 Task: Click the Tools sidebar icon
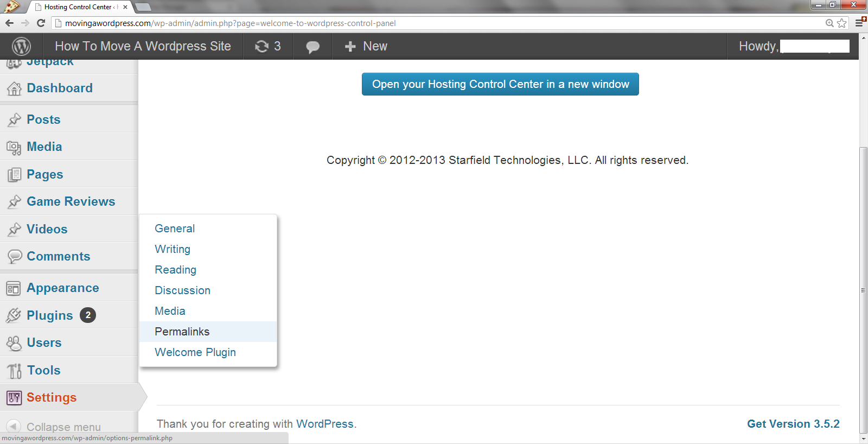[14, 371]
